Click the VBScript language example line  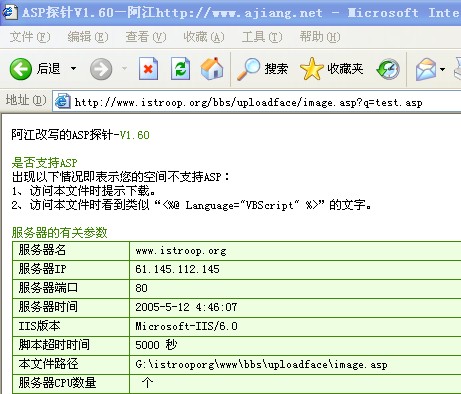pyautogui.click(x=192, y=205)
